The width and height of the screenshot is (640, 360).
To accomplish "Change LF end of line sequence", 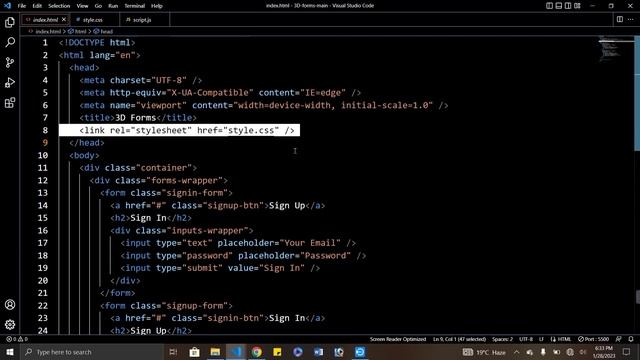I will tap(541, 339).
